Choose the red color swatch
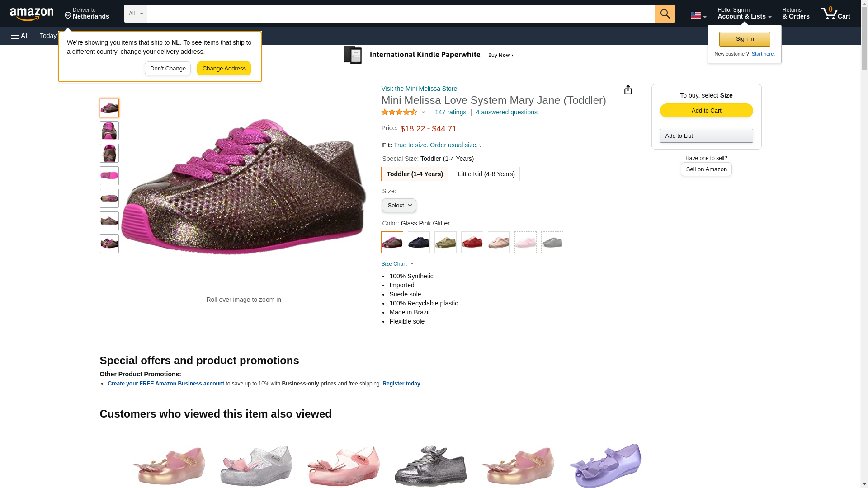This screenshot has width=868, height=488. point(472,243)
